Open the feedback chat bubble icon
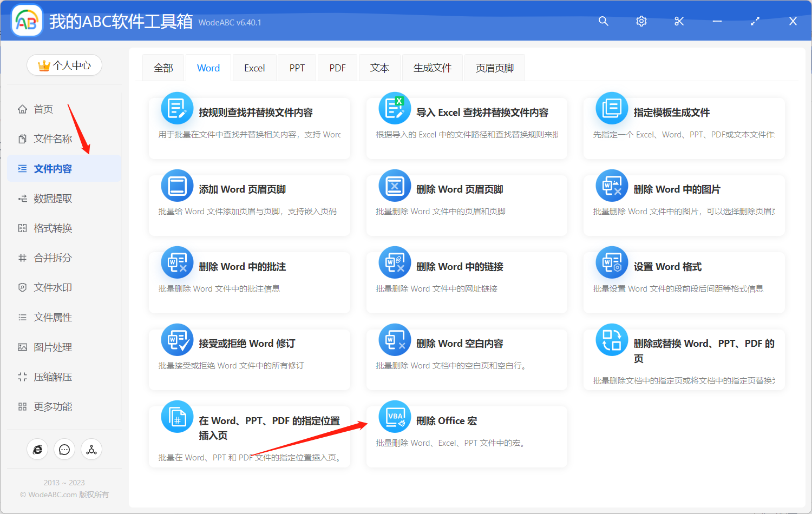 pyautogui.click(x=64, y=449)
